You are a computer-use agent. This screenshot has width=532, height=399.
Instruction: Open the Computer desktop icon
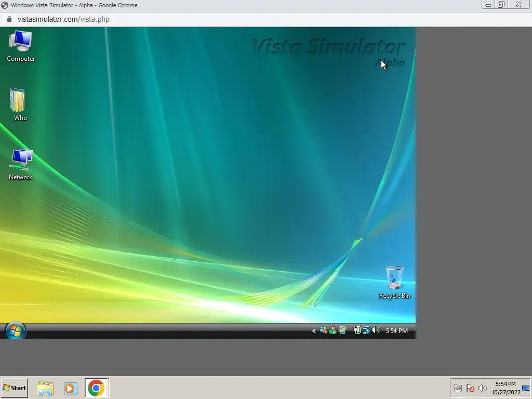(x=21, y=46)
